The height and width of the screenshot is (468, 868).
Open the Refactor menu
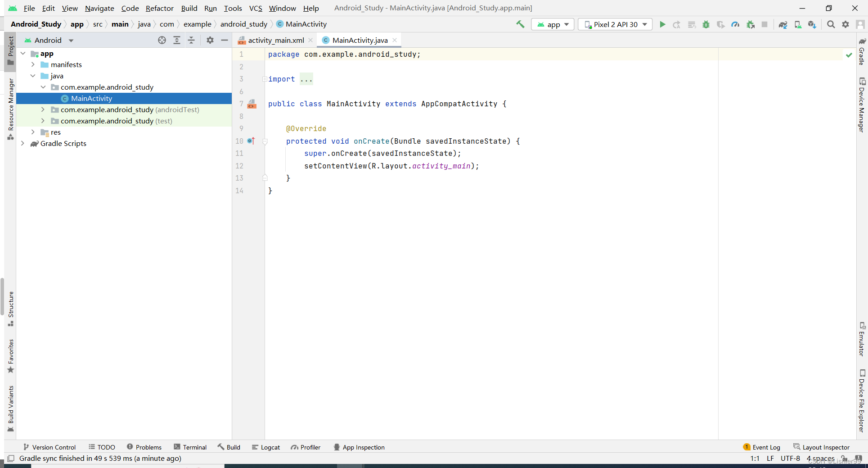(x=159, y=8)
